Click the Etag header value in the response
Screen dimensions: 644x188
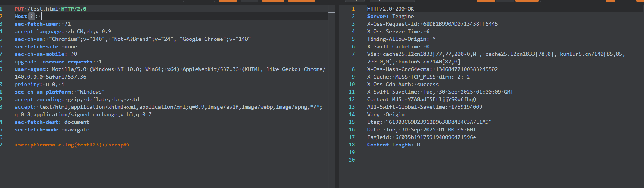tap(439, 122)
